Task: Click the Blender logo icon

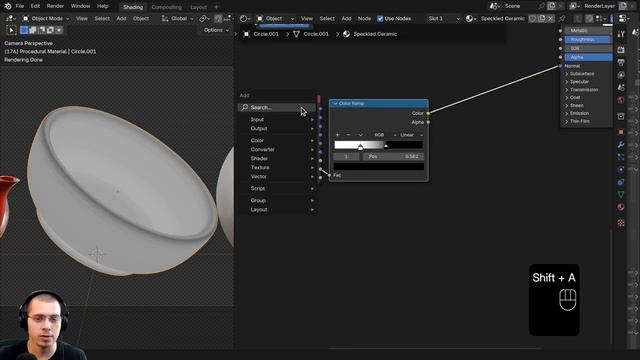Action: pos(8,6)
